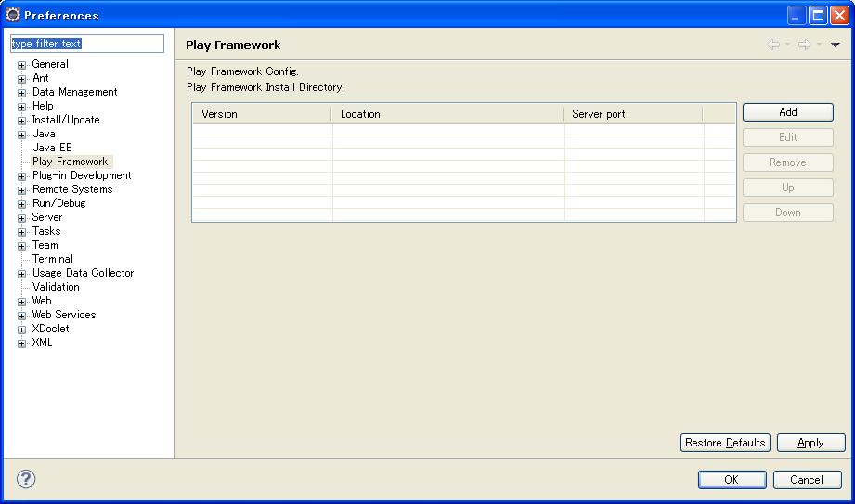Select General in the preferences tree
The width and height of the screenshot is (855, 504).
49,64
